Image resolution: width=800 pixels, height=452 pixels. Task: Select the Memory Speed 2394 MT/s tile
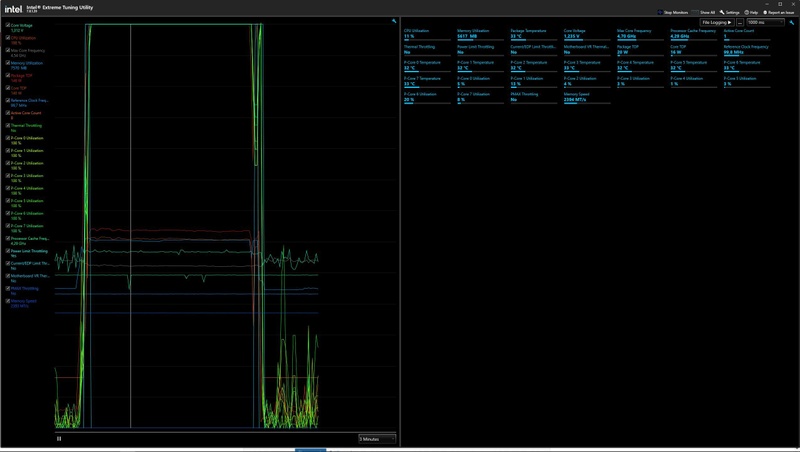click(587, 97)
